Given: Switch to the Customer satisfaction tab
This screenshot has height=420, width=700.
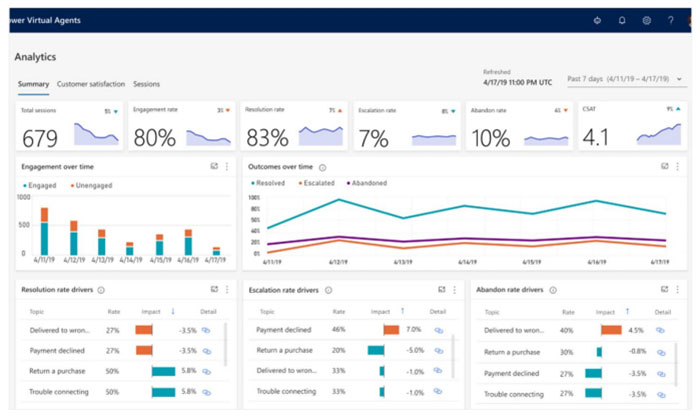Looking at the screenshot, I should coord(91,84).
